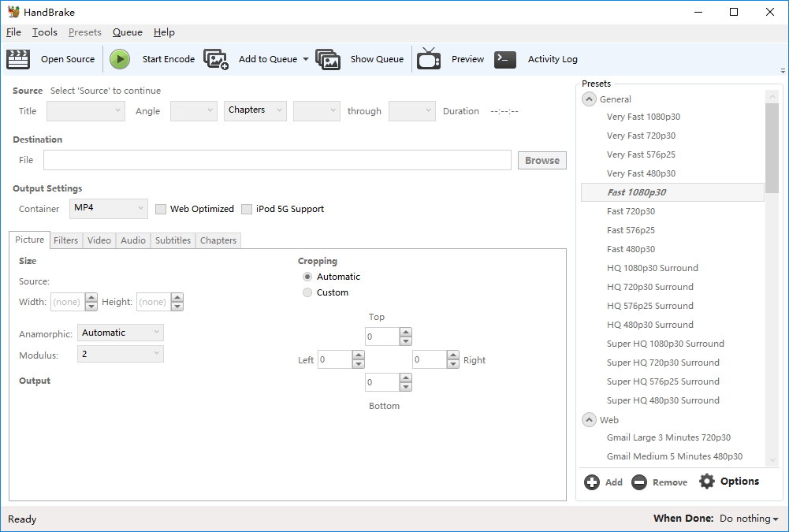Click the Open Source text label

pos(68,59)
